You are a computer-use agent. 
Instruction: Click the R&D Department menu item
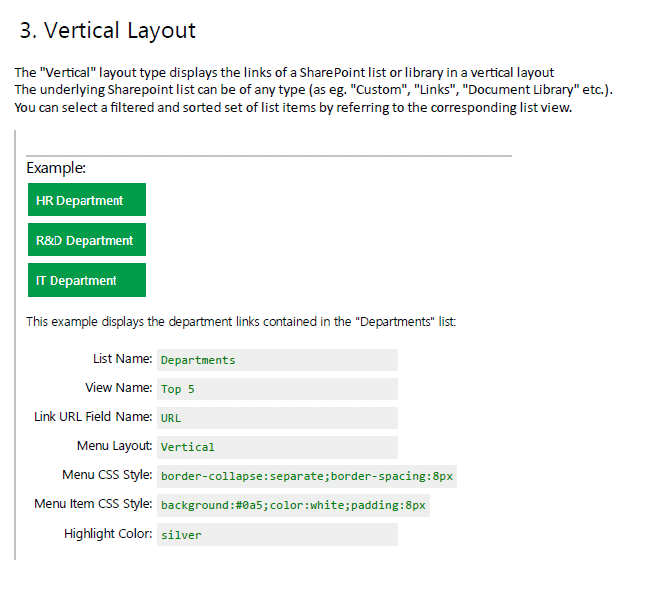(x=86, y=240)
